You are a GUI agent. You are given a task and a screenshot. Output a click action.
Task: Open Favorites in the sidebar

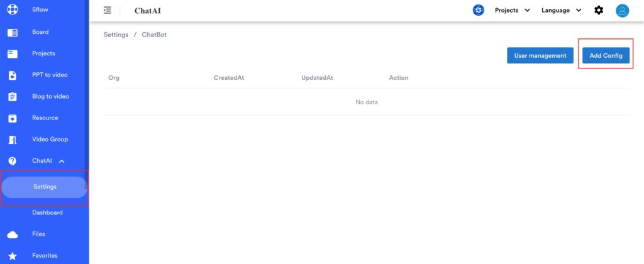click(45, 255)
